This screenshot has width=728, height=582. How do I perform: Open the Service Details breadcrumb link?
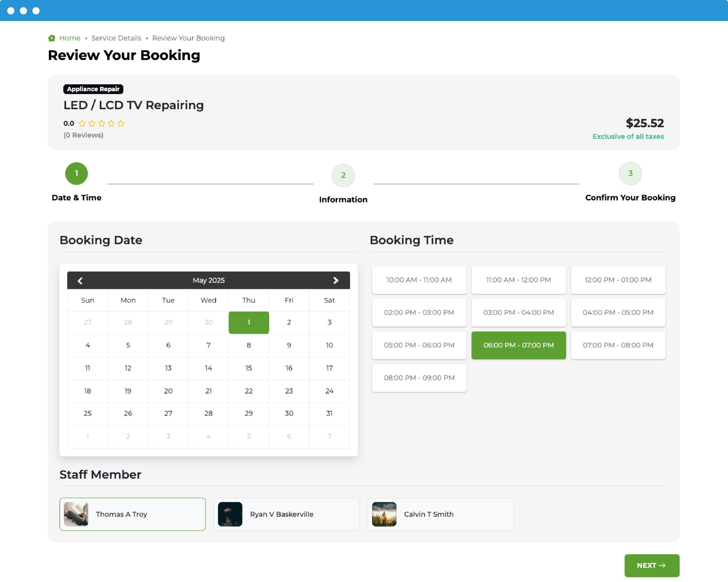116,38
